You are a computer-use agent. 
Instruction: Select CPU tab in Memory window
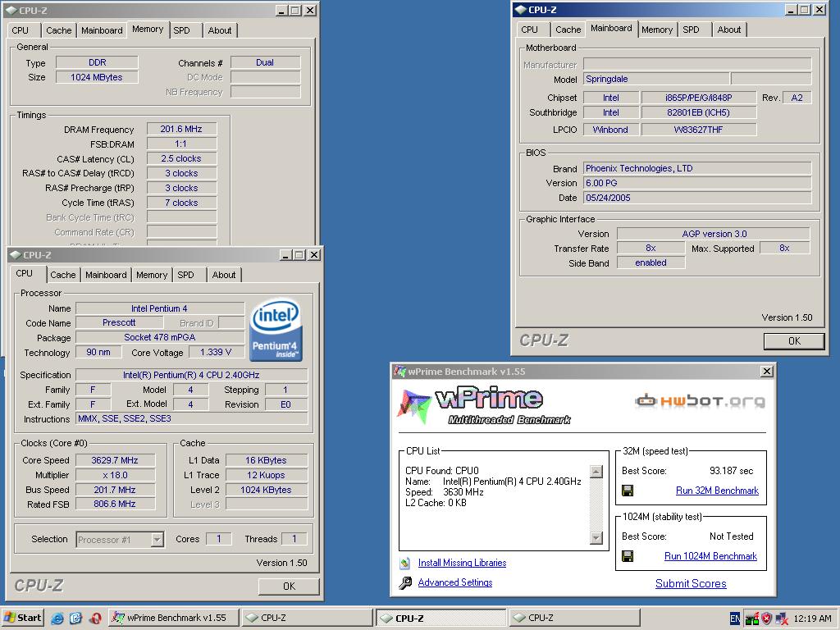20,30
